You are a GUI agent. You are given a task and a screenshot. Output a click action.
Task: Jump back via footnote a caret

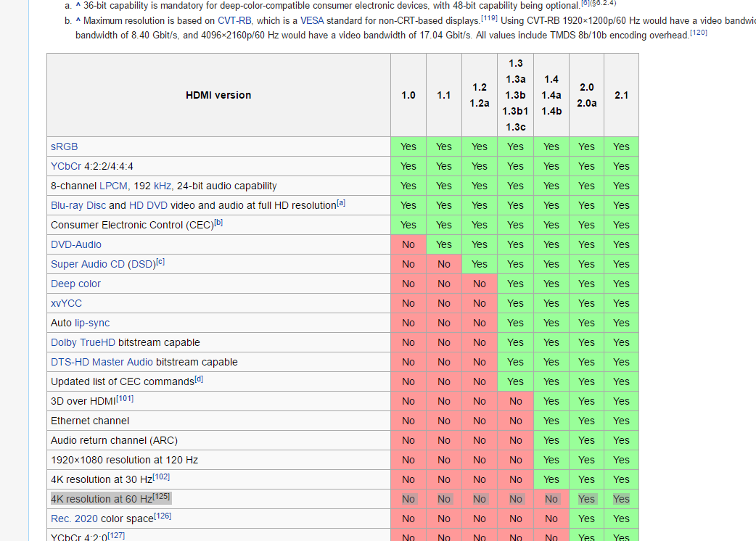78,5
